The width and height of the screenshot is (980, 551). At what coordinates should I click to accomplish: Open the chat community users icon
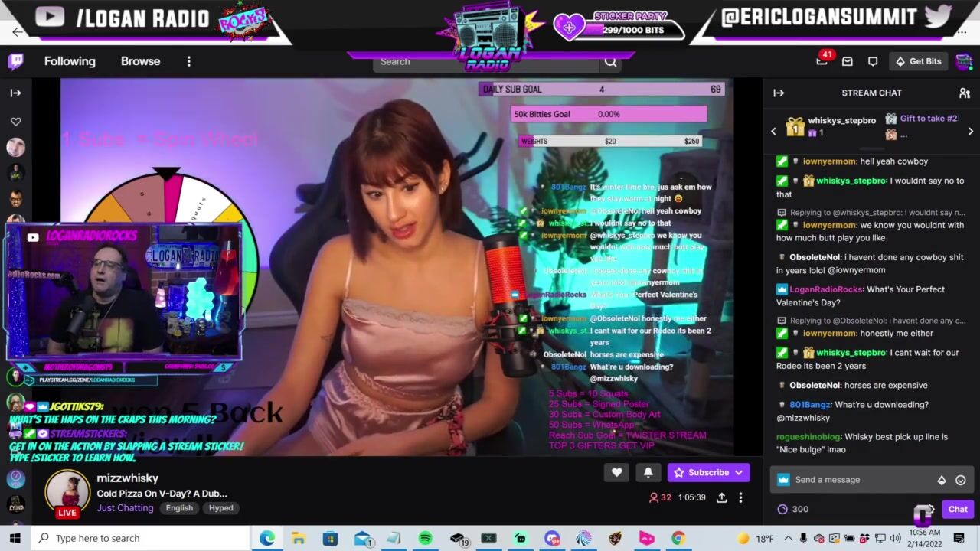pos(964,93)
